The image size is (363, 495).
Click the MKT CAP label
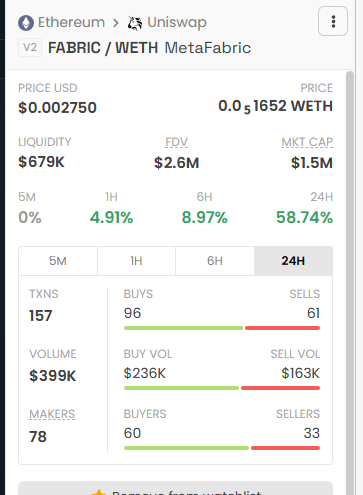(307, 142)
